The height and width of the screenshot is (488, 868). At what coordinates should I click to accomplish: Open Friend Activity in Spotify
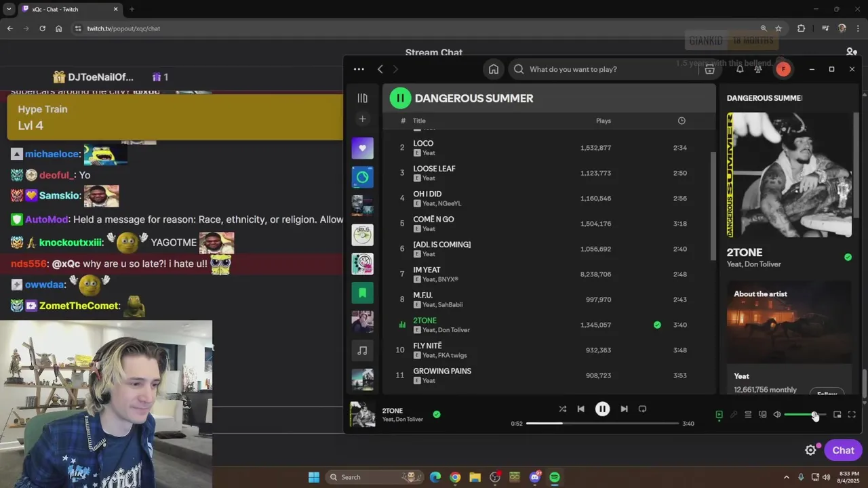pyautogui.click(x=758, y=69)
